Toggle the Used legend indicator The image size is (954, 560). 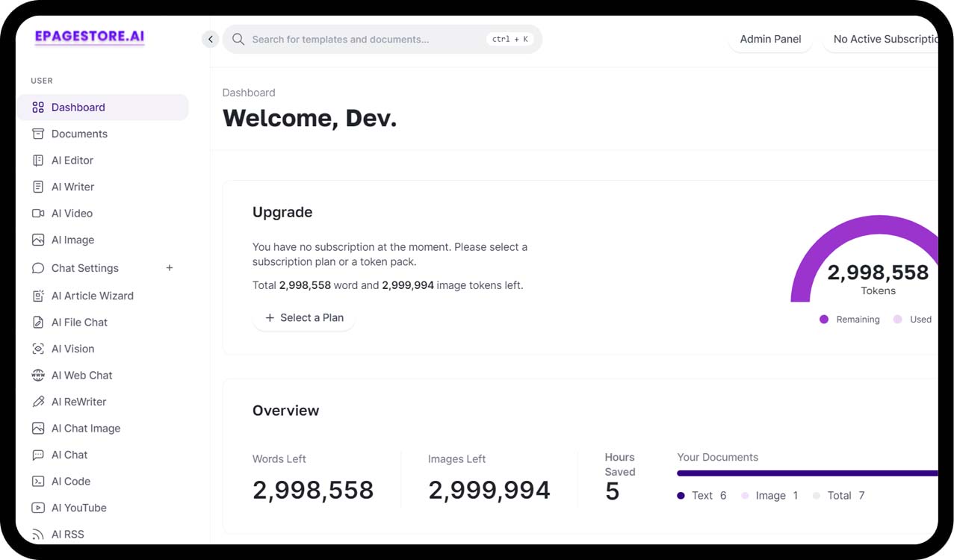[x=912, y=319]
